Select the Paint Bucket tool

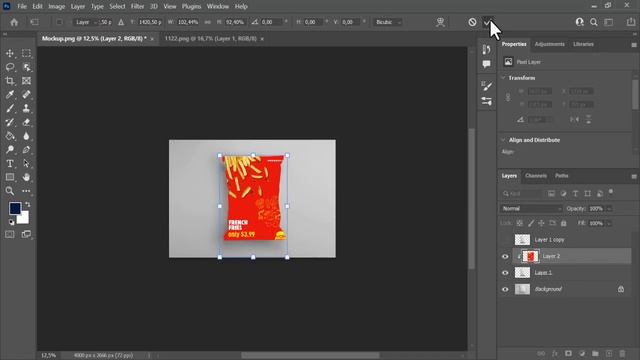pos(10,136)
